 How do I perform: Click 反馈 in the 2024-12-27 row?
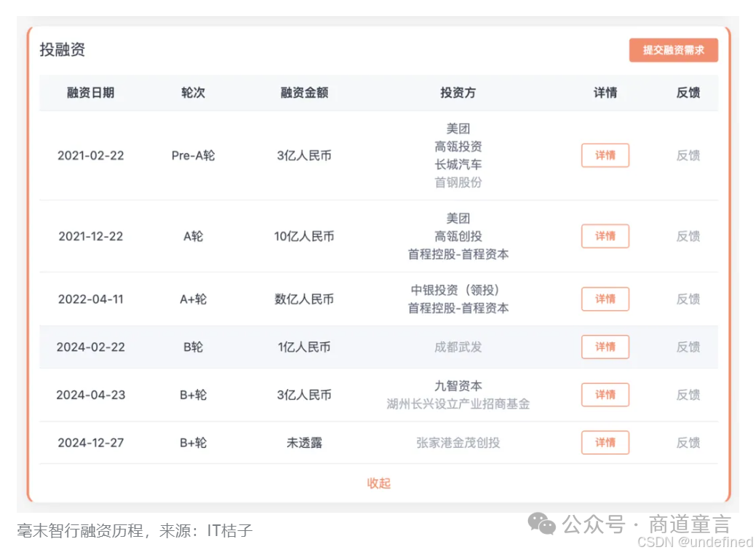(x=688, y=442)
